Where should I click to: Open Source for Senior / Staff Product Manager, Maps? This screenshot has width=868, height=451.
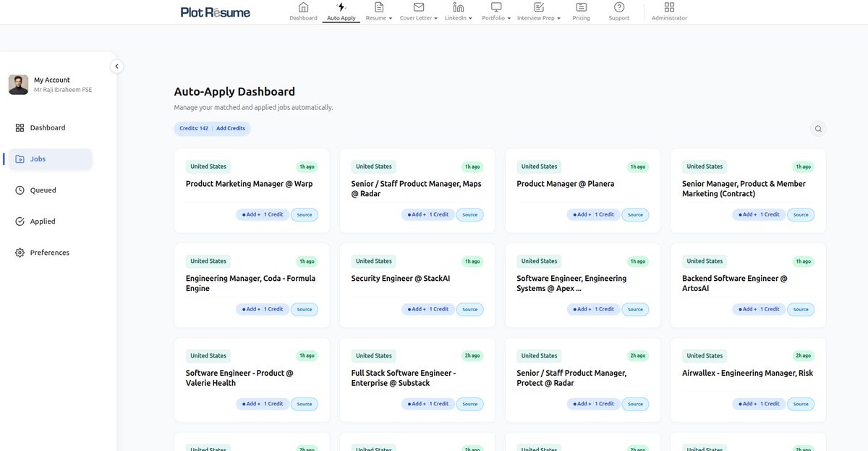click(x=470, y=214)
